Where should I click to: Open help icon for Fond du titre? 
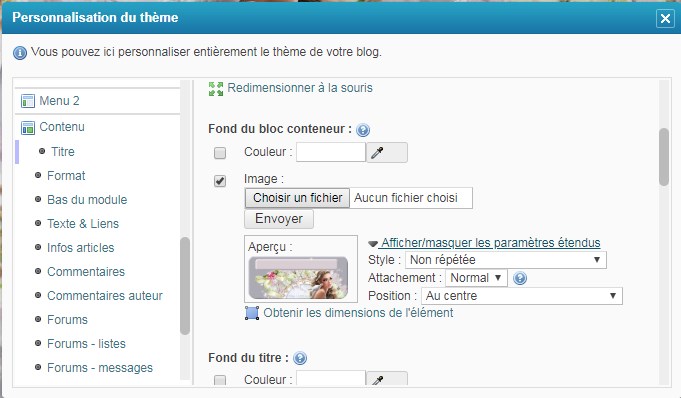coord(300,358)
